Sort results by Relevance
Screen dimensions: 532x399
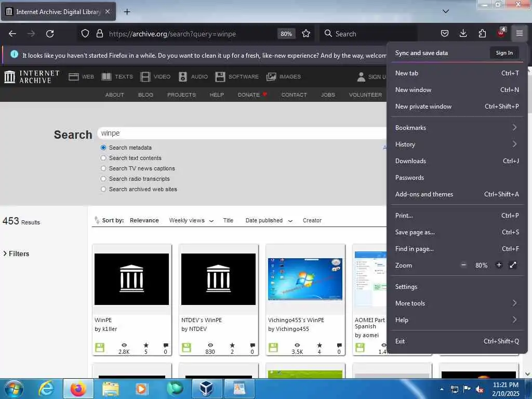[x=144, y=220]
